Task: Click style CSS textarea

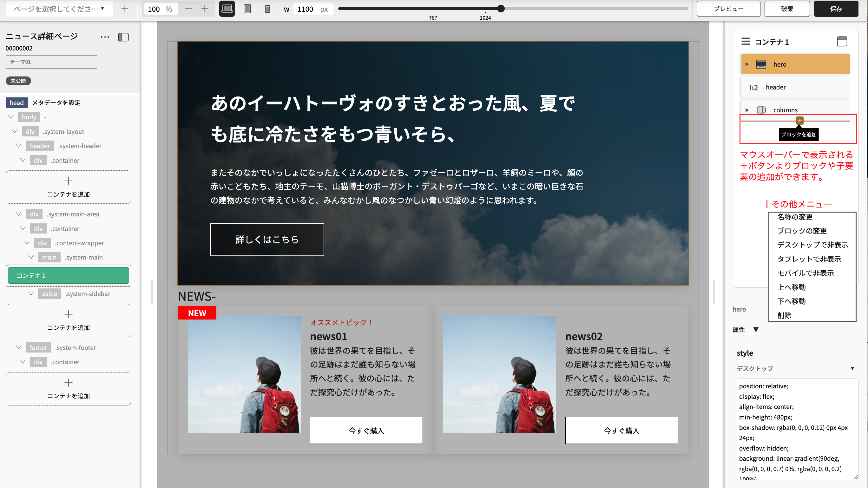Action: (797, 429)
